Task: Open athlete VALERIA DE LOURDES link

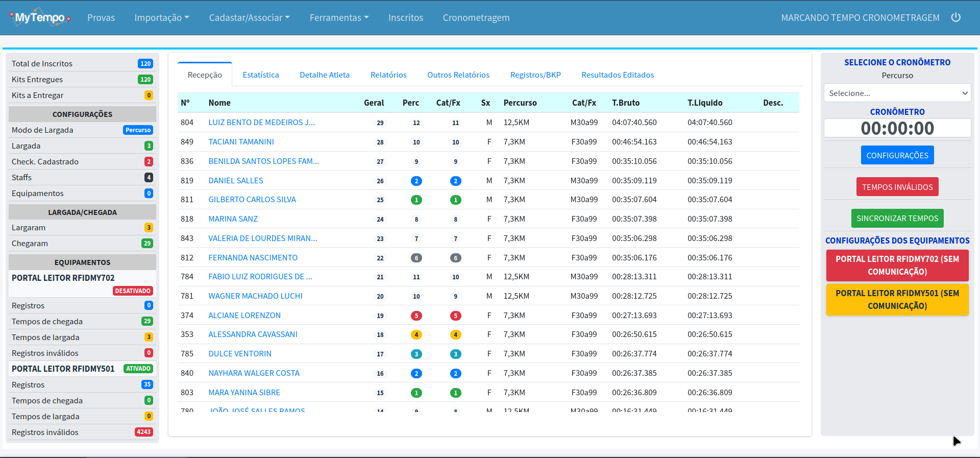Action: click(262, 238)
